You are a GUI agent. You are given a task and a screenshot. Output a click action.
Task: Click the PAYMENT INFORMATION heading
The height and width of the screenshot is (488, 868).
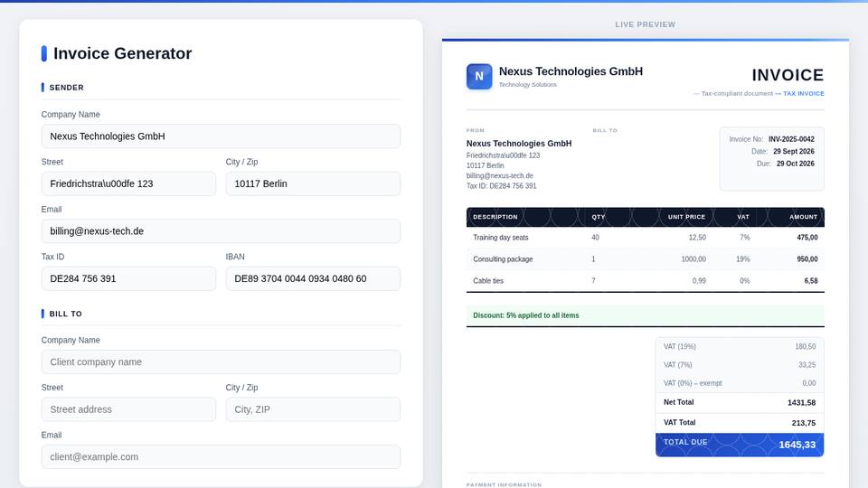[504, 484]
